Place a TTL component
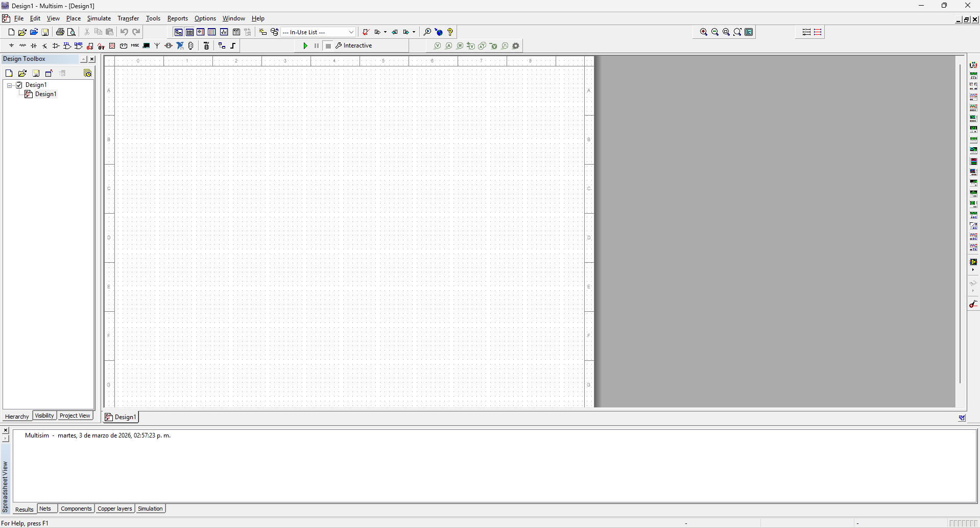The width and height of the screenshot is (980, 528). click(x=67, y=45)
